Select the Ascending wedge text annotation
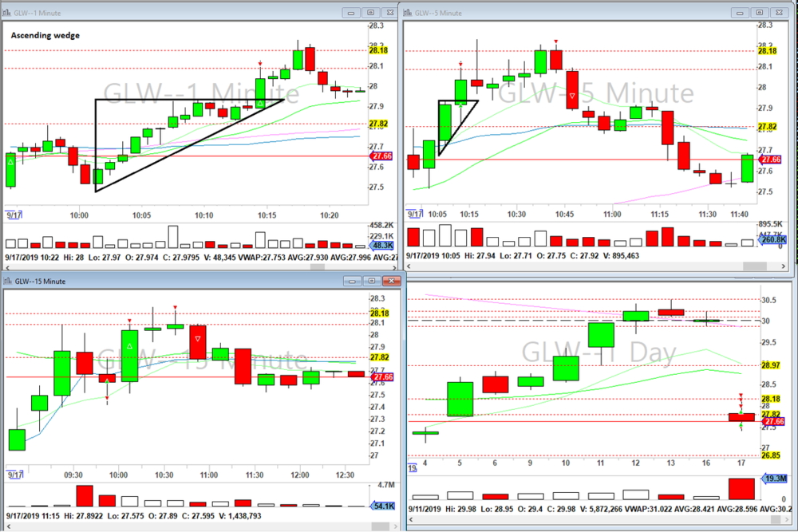798x532 pixels. tap(45, 35)
